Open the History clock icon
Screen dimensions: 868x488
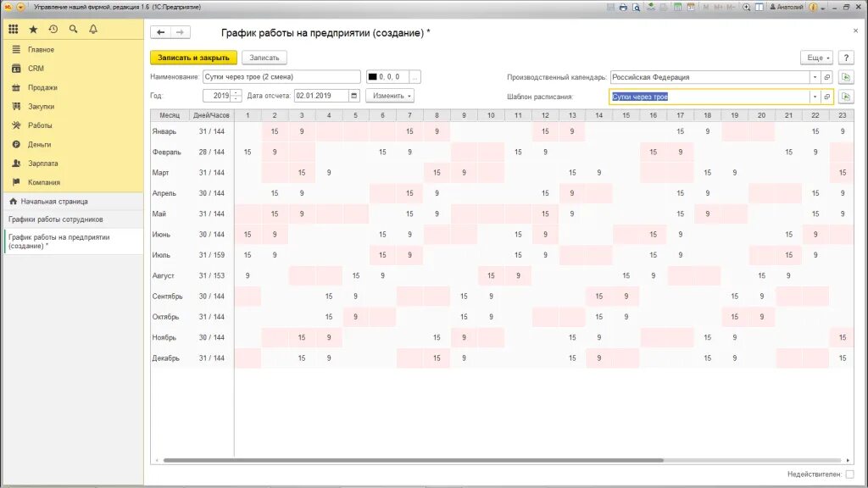pyautogui.click(x=53, y=30)
